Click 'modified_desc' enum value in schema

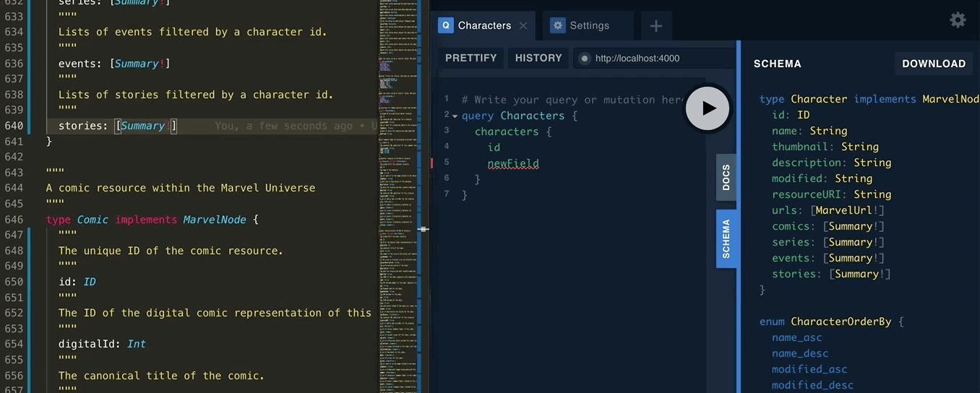point(812,385)
